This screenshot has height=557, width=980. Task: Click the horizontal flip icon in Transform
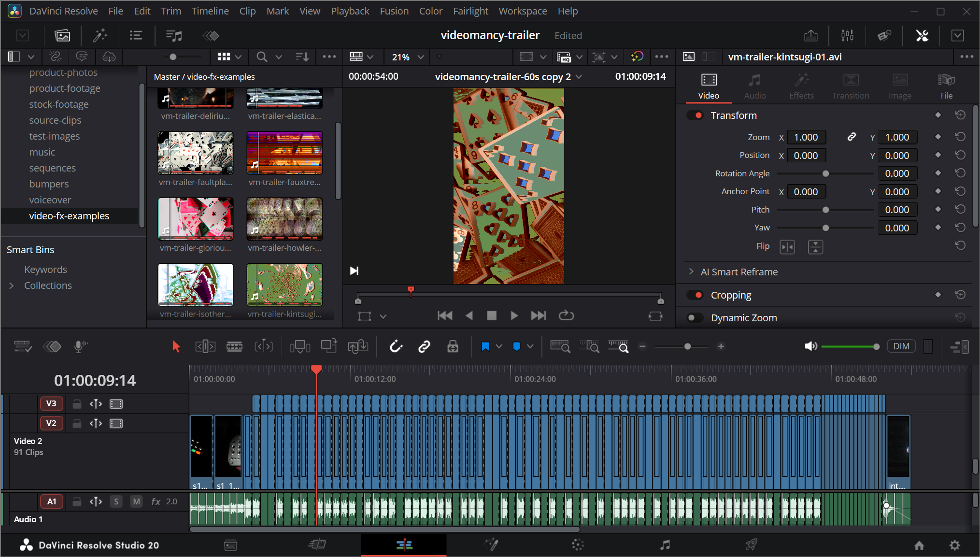787,247
